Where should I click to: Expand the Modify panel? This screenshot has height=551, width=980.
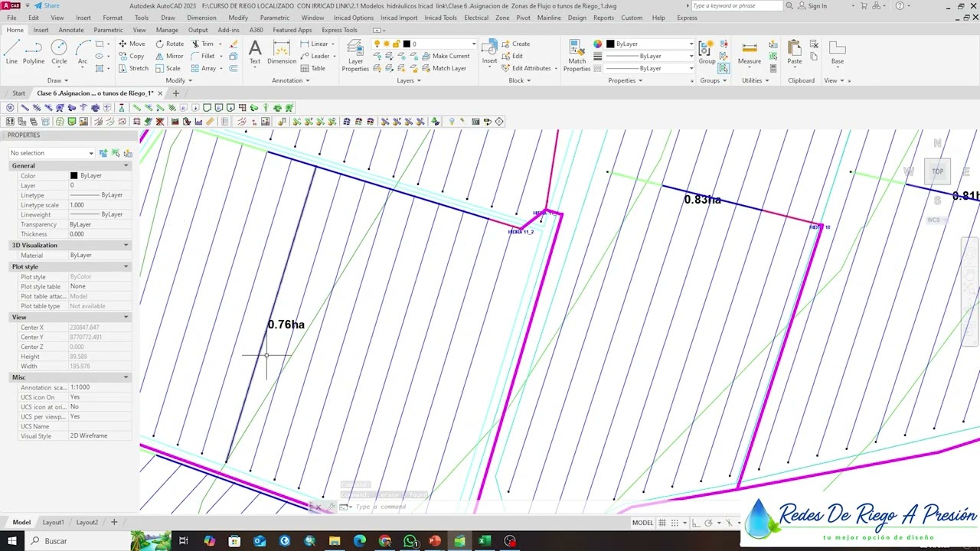179,80
